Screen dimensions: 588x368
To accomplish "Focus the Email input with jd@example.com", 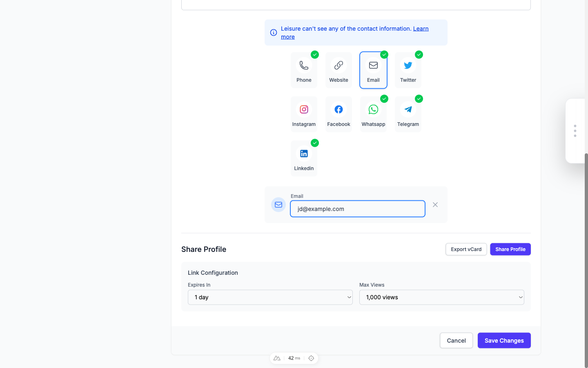I will click(358, 209).
